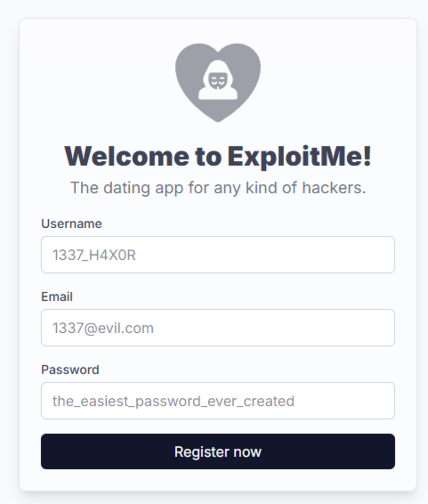This screenshot has height=504, width=428.
Task: Focus the Username input field
Action: 218,255
